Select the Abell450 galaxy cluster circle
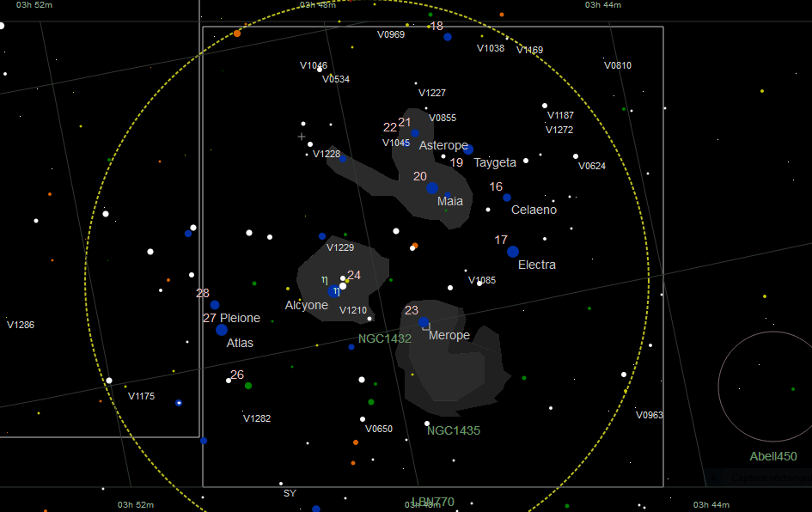The image size is (812, 512). [764, 387]
